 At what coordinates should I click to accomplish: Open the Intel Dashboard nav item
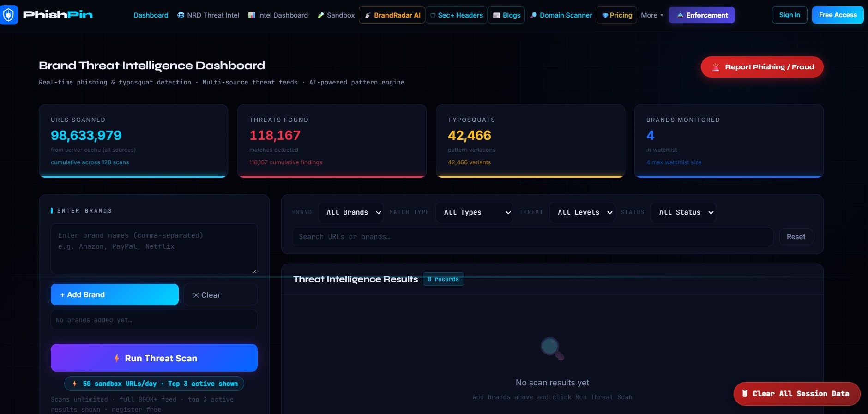(278, 15)
